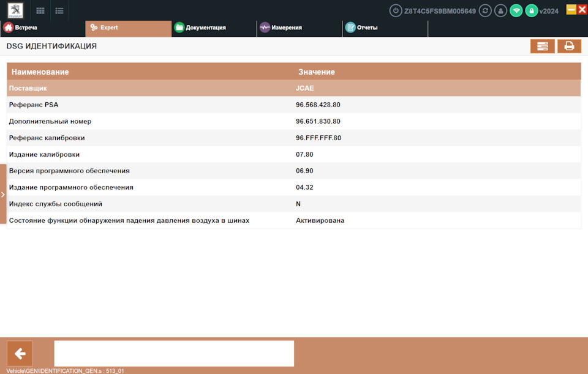
Task: Select the Поставщик row
Action: [293, 88]
